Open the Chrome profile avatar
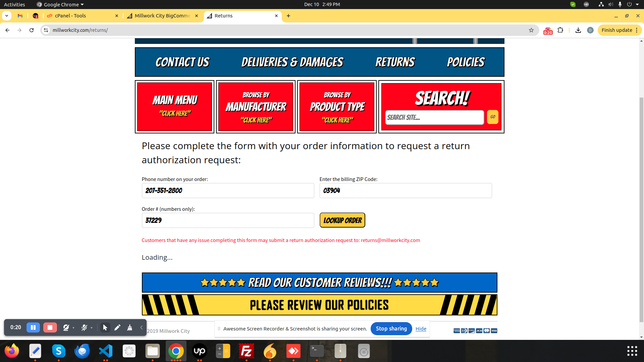Image resolution: width=644 pixels, height=362 pixels. [590, 30]
